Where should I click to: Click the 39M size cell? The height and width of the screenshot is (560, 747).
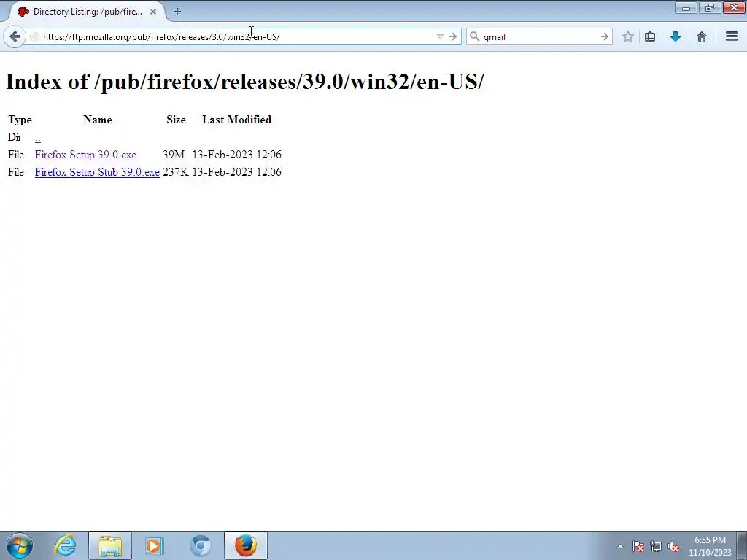coord(174,155)
